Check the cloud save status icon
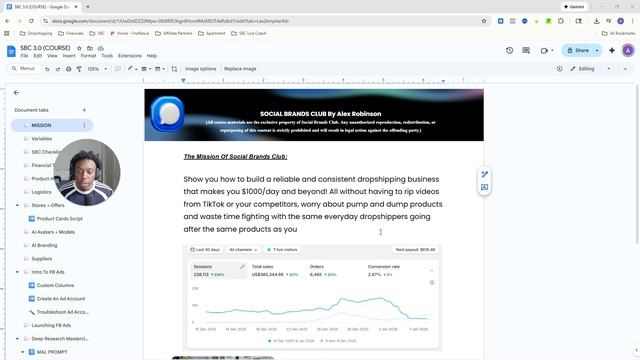Viewport: 640px width, 360px height. (x=100, y=48)
